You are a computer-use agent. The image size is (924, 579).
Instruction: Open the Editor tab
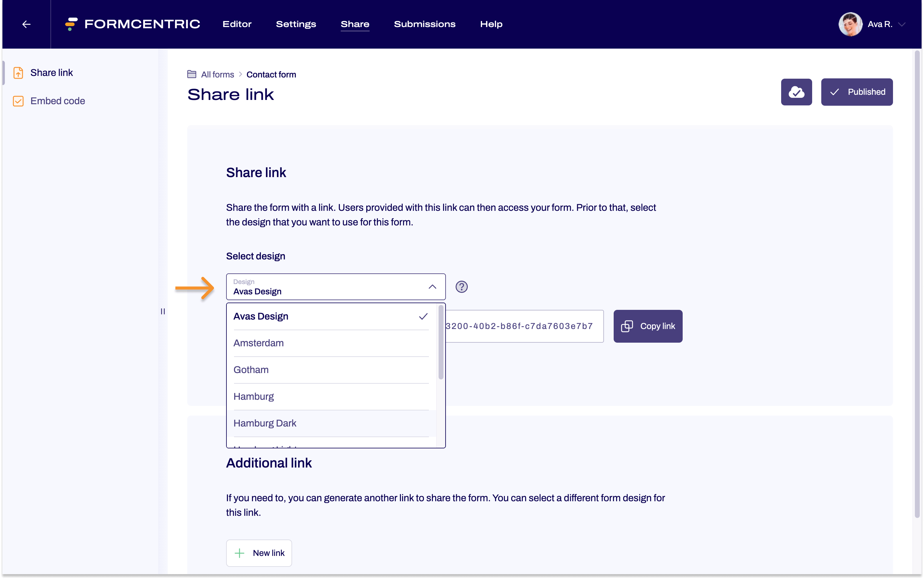point(237,24)
